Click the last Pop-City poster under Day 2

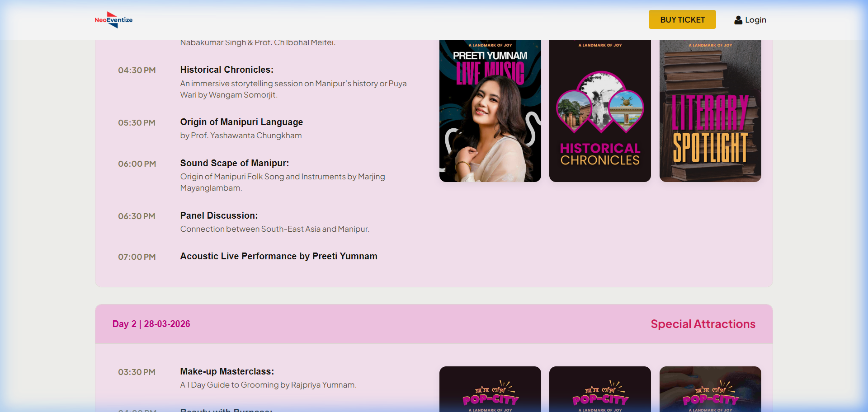710,389
